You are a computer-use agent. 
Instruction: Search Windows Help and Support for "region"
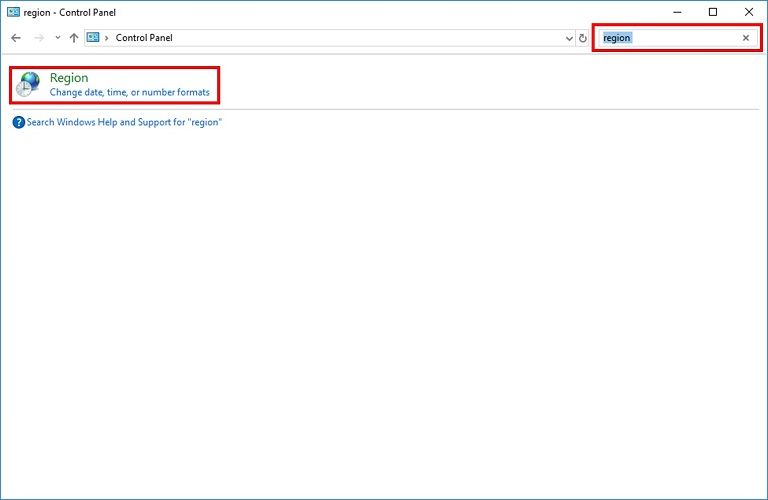124,122
